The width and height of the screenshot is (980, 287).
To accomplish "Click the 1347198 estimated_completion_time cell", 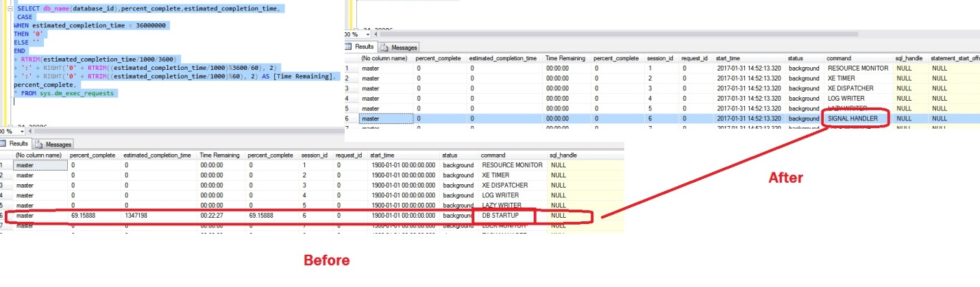I will pos(159,215).
